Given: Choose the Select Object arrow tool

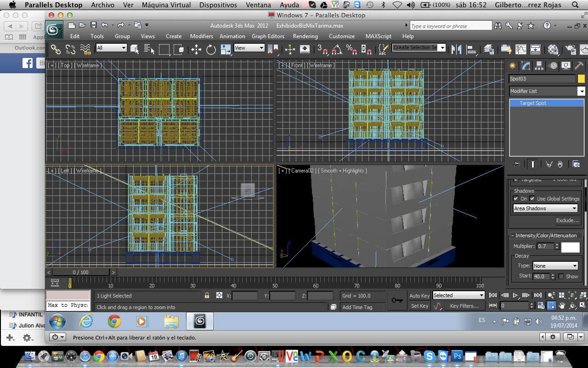Looking at the screenshot, I should point(135,49).
